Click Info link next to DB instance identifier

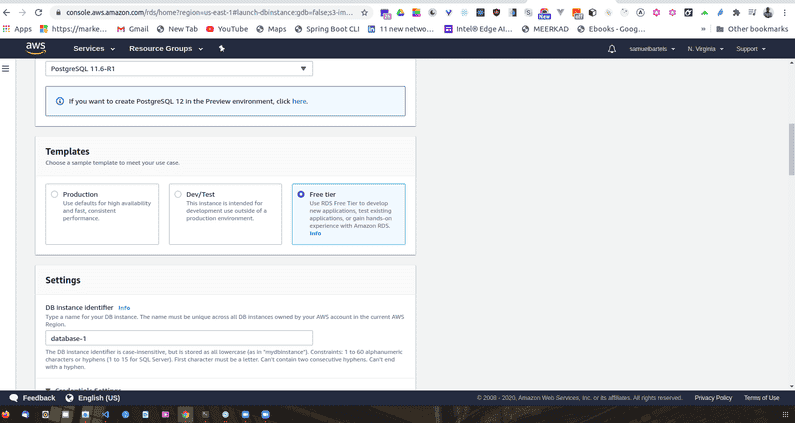click(x=124, y=308)
